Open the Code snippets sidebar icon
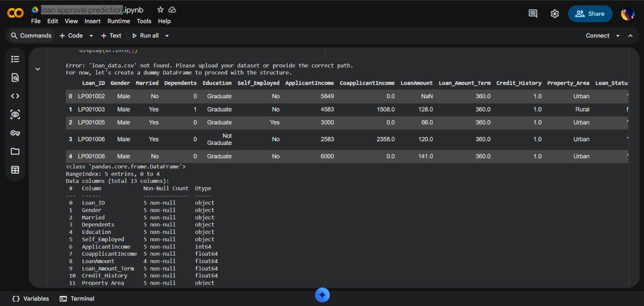644x306 pixels. pos(15,96)
